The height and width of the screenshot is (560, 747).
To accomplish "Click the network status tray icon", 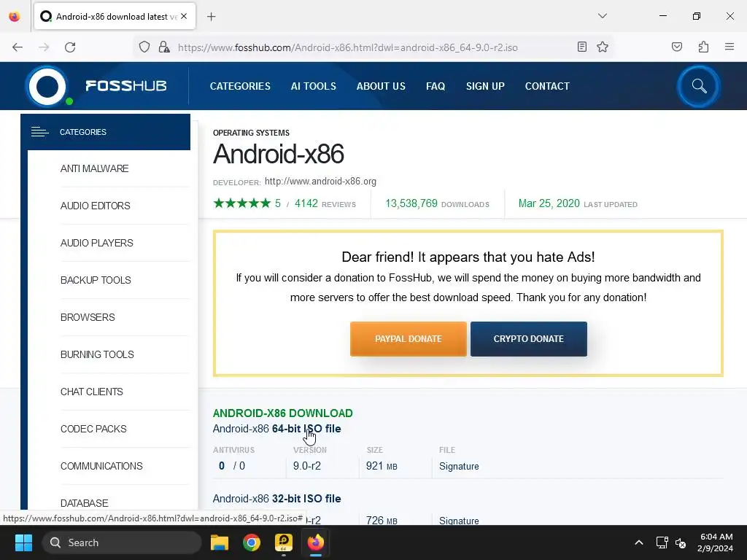I will [x=662, y=542].
